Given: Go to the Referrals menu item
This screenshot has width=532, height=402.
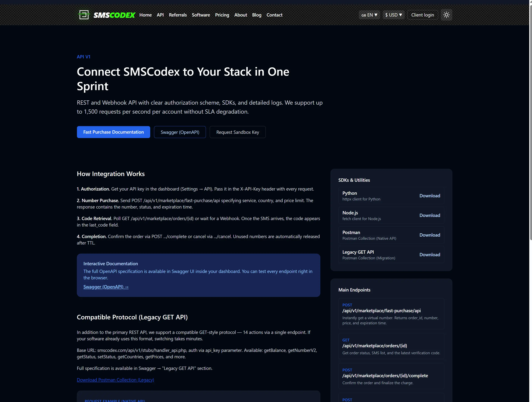Looking at the screenshot, I should pyautogui.click(x=178, y=15).
